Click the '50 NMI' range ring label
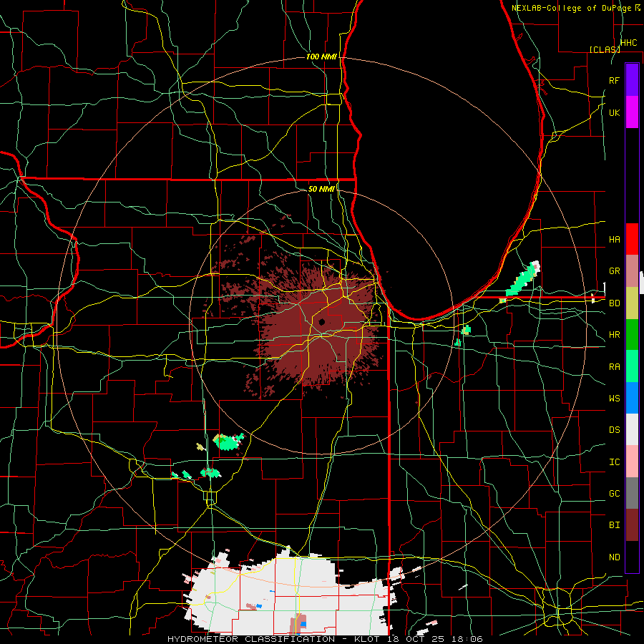Screen dimensions: 644x644 (x=321, y=189)
